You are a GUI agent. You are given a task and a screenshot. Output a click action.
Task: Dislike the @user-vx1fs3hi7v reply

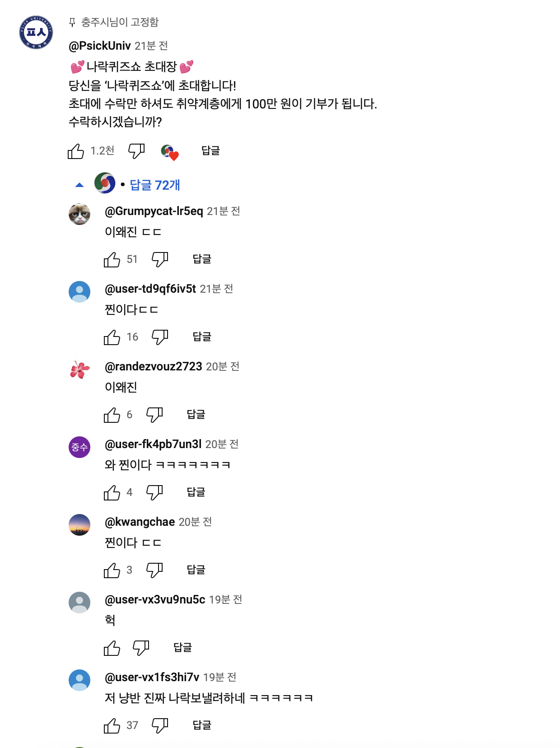pos(160,725)
